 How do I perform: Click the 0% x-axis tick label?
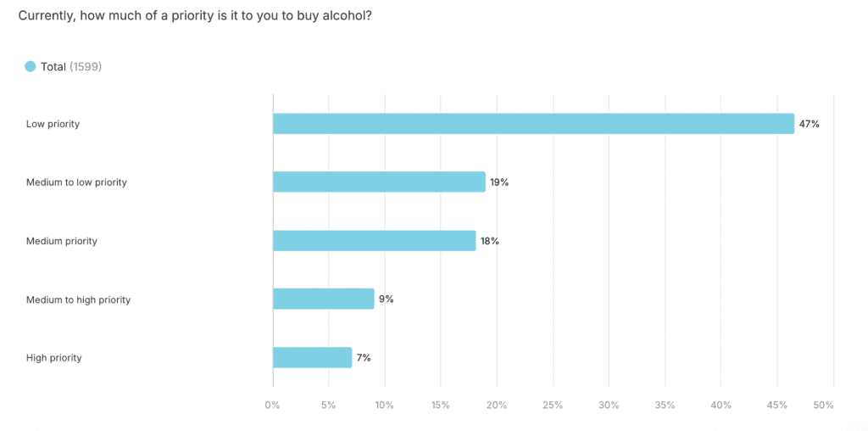coord(272,405)
